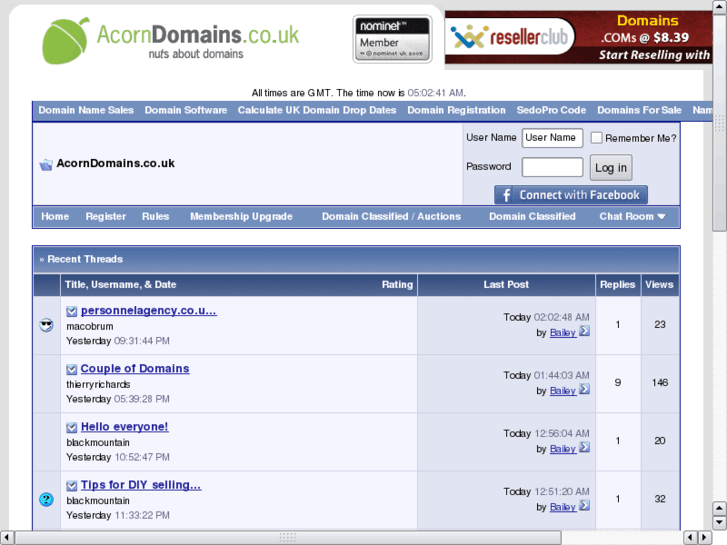Open Domain Classified / Auctions page
This screenshot has width=727, height=545.
click(391, 217)
